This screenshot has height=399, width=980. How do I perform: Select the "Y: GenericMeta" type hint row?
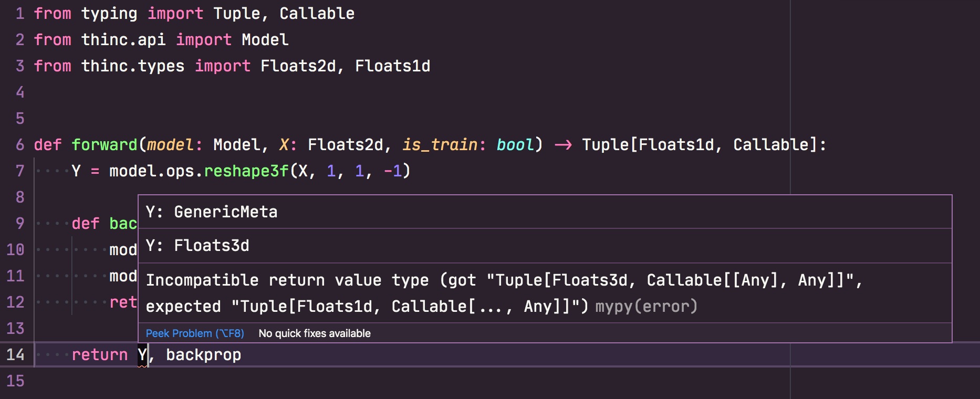pyautogui.click(x=211, y=212)
